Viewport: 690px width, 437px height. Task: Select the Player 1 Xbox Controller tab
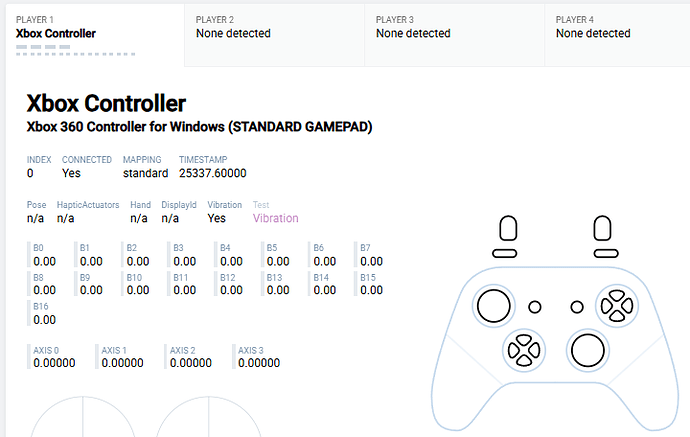point(95,35)
